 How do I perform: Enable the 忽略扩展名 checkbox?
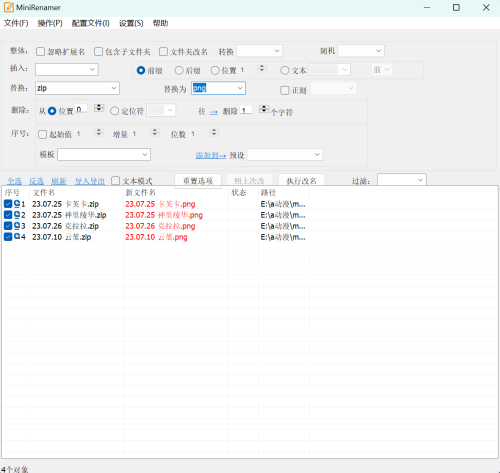[41, 52]
